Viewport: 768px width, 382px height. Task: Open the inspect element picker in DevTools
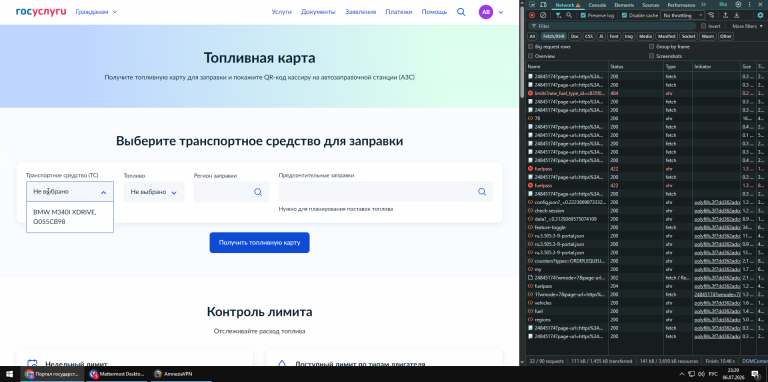point(532,5)
